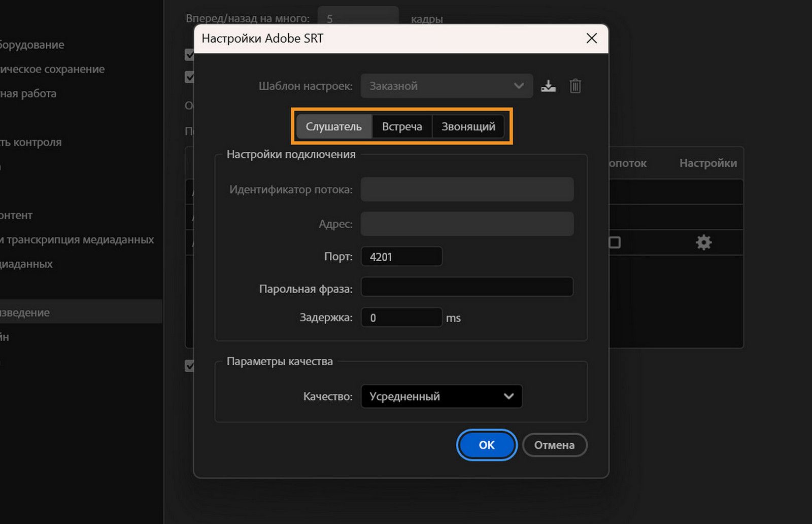Expand the Качество dropdown
Image resolution: width=812 pixels, height=524 pixels.
pyautogui.click(x=442, y=397)
